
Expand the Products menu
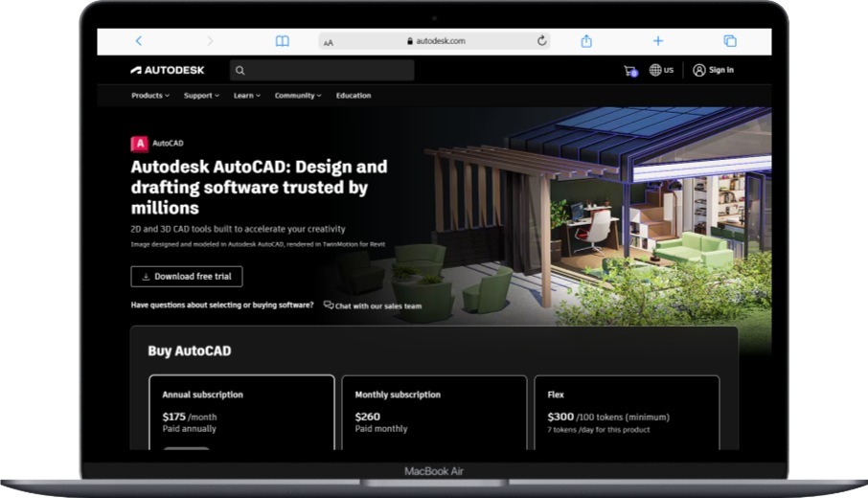coord(150,95)
